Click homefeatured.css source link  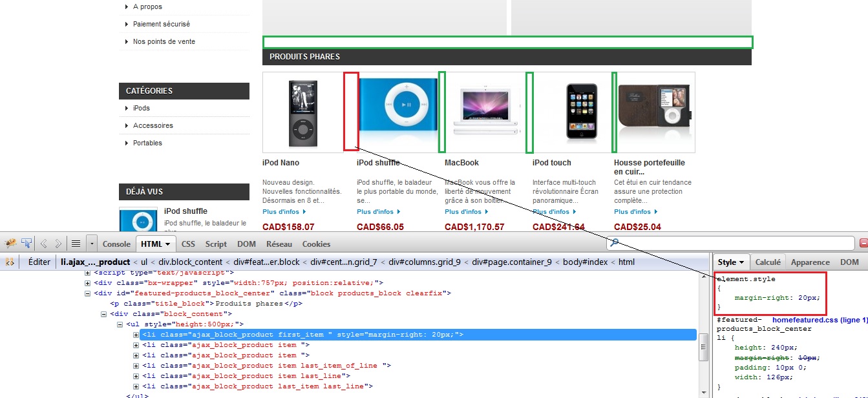click(x=820, y=320)
